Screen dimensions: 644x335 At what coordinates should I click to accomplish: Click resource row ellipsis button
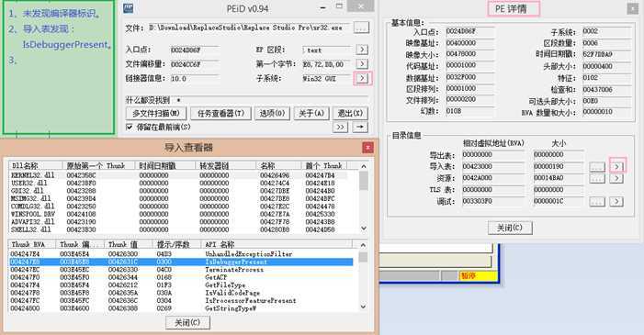[x=597, y=178]
